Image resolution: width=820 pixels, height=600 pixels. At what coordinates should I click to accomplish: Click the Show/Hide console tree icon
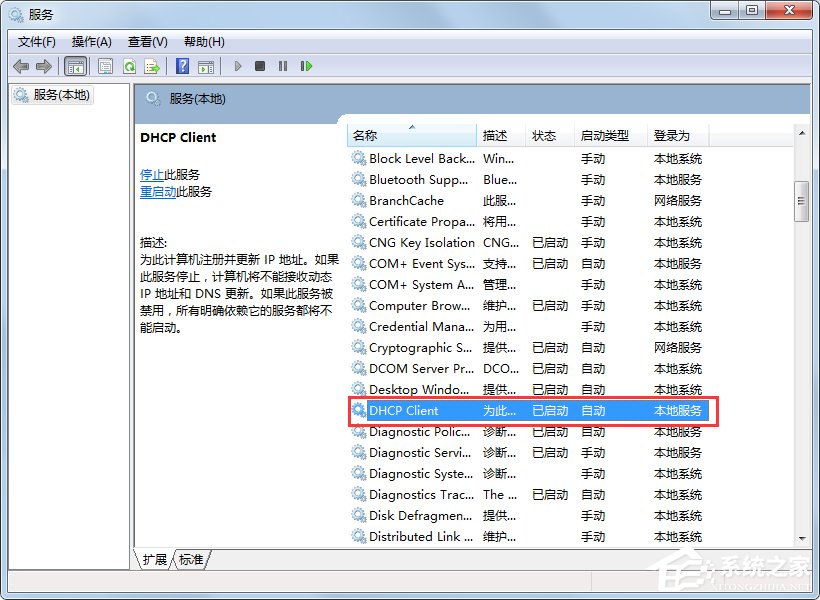pos(75,66)
